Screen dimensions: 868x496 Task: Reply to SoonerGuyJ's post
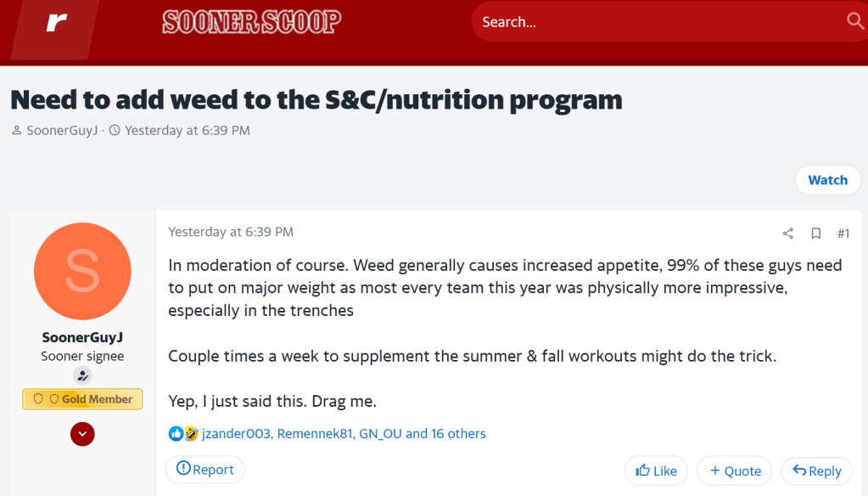(x=816, y=471)
